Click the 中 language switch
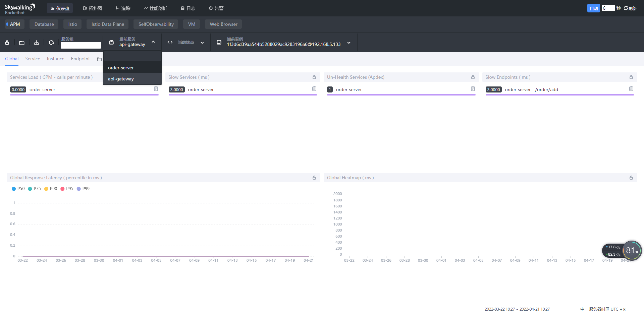This screenshot has width=644, height=314. coord(582,309)
